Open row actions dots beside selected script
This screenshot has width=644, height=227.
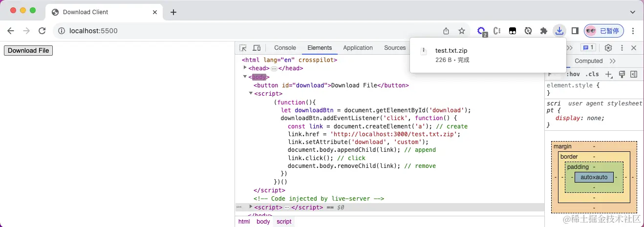pos(239,207)
